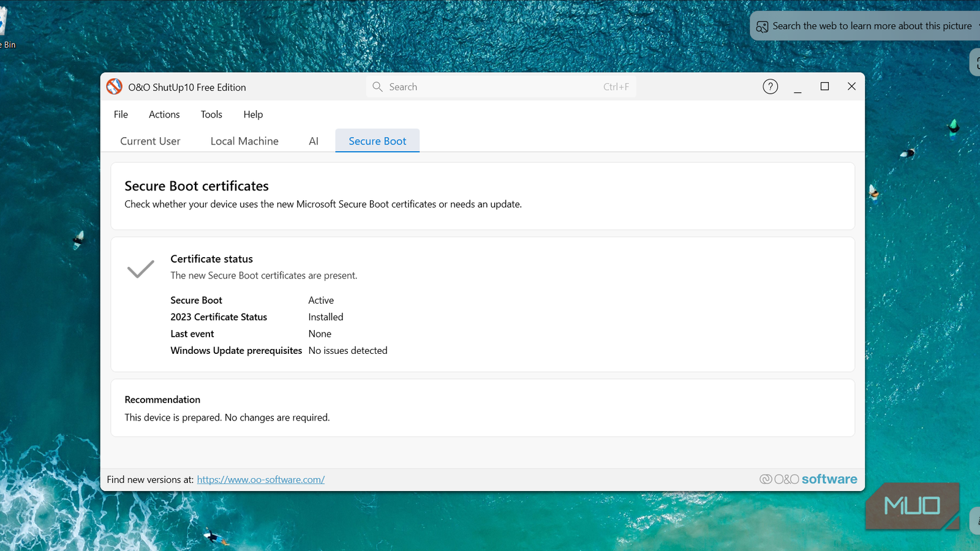This screenshot has height=551, width=980.
Task: Click the O&O ShutUp10 app logo icon
Action: [x=114, y=87]
